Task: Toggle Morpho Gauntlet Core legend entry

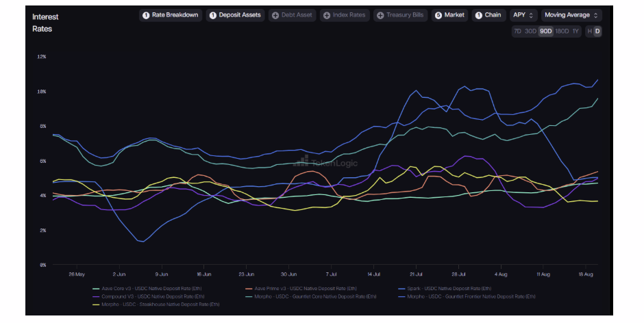Action: 311,296
